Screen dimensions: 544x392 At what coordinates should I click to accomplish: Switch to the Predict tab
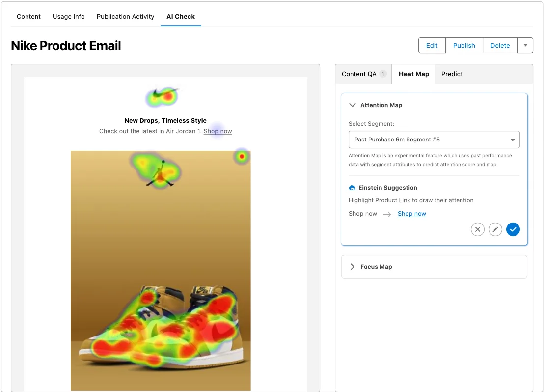pos(452,74)
